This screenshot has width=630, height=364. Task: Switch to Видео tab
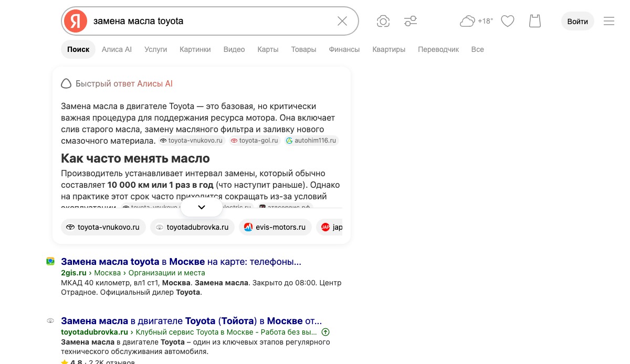pos(234,49)
